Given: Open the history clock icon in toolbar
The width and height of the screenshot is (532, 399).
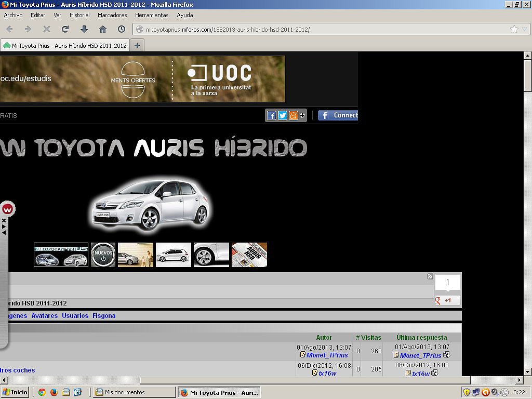Looking at the screenshot, I should [122, 29].
